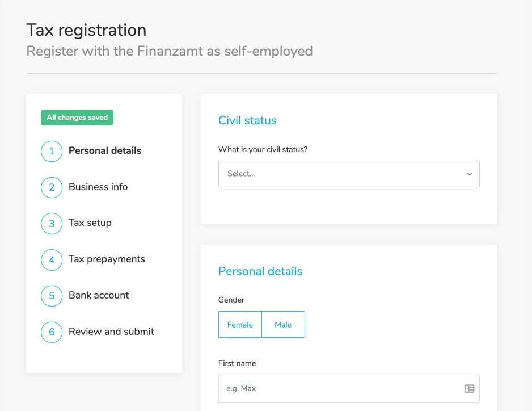Click the contact card icon in First name
This screenshot has width=532, height=411.
(x=469, y=389)
